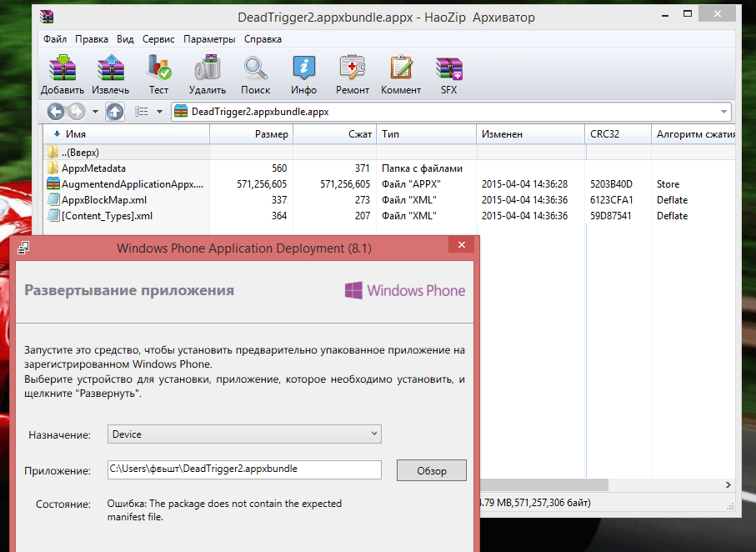The height and width of the screenshot is (552, 756).
Task: Run the Тест archive test icon
Action: pyautogui.click(x=158, y=68)
